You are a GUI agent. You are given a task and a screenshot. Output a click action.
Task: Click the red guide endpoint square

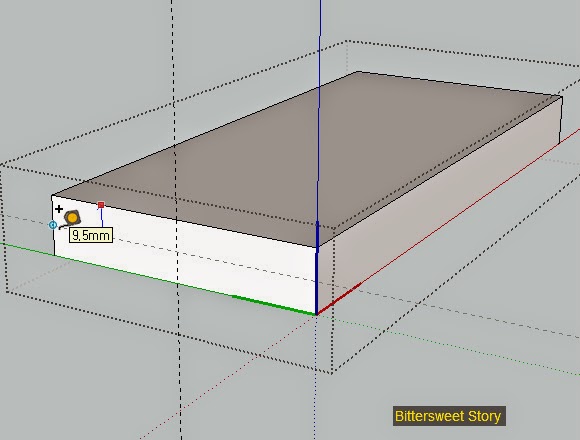tap(101, 205)
